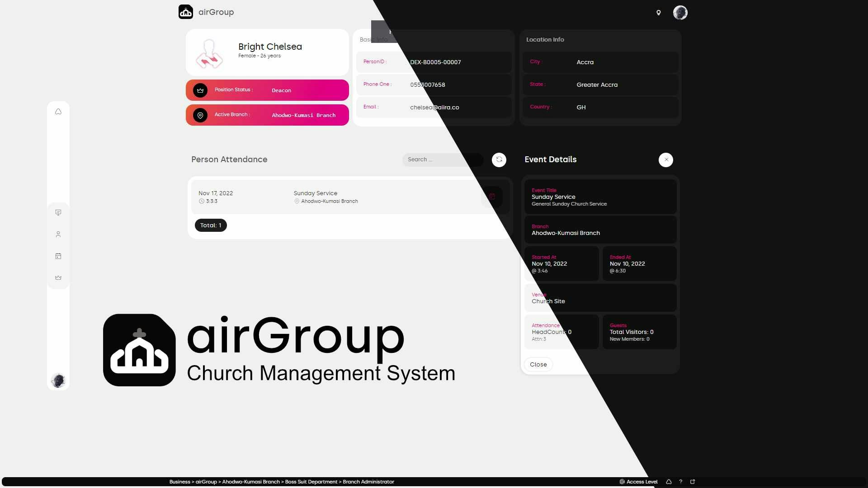Screen dimensions: 868x488
Task: Click the bell icon in status bar
Action: (x=669, y=482)
